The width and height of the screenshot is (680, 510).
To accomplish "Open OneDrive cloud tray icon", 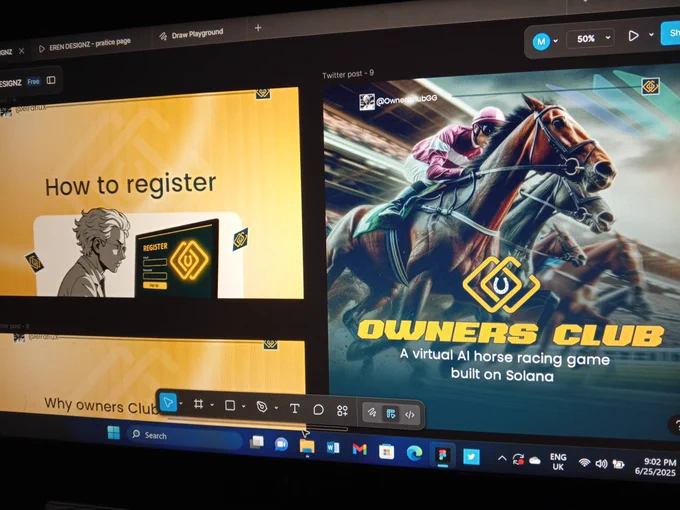I will point(535,461).
